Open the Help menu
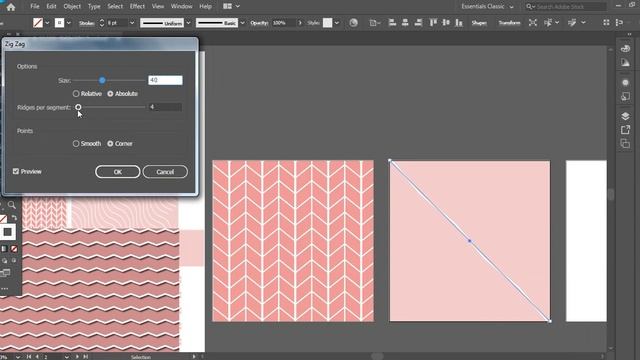Image resolution: width=640 pixels, height=360 pixels. point(205,7)
